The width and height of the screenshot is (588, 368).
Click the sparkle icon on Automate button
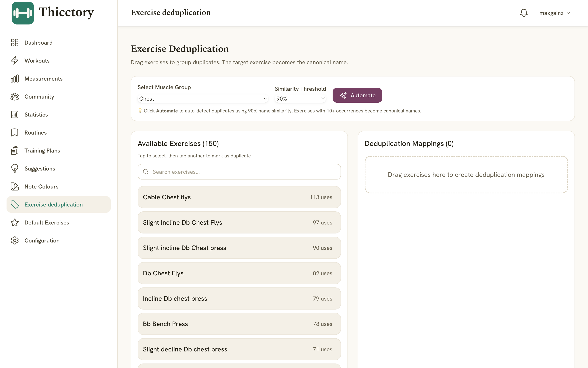click(343, 95)
